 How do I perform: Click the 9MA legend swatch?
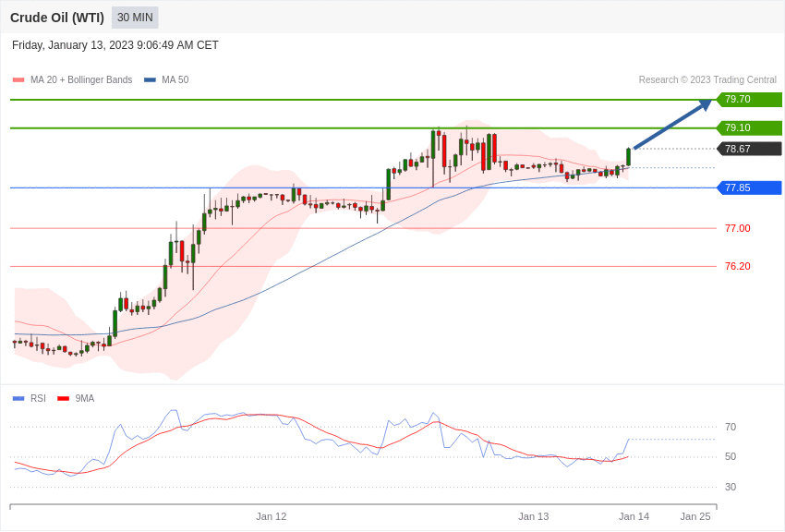pos(63,398)
